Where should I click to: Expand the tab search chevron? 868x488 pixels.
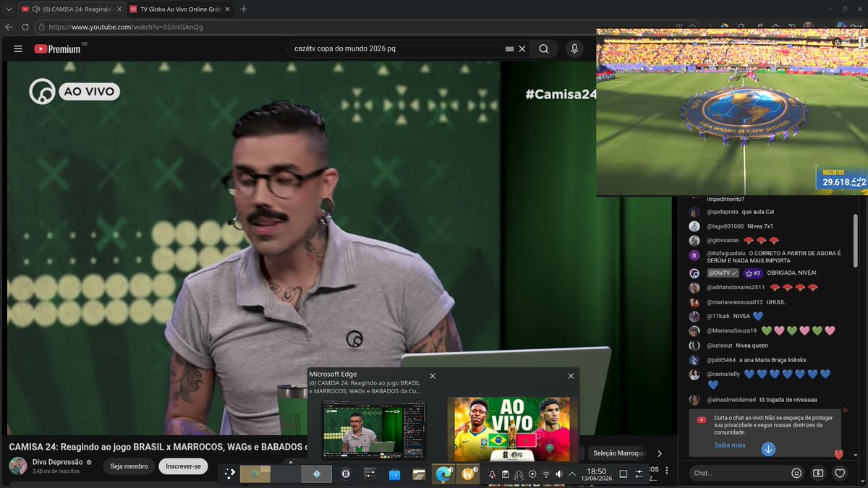pyautogui.click(x=7, y=9)
